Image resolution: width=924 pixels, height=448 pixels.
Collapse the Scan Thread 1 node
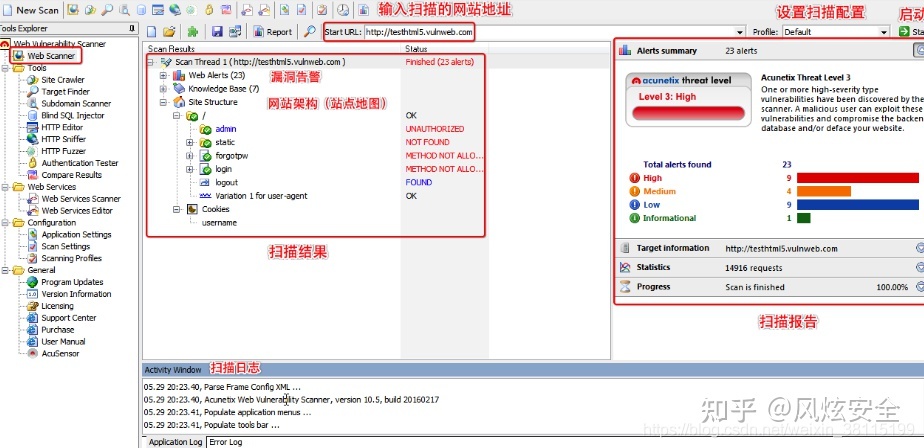click(150, 62)
